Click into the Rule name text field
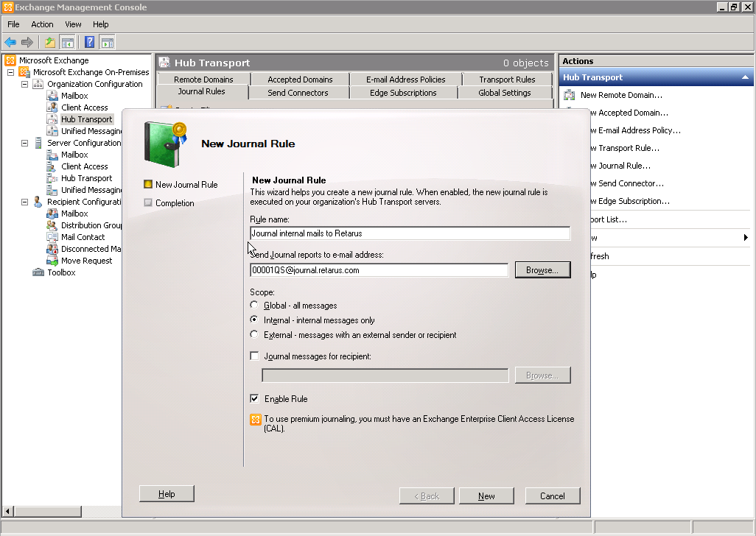 point(410,233)
